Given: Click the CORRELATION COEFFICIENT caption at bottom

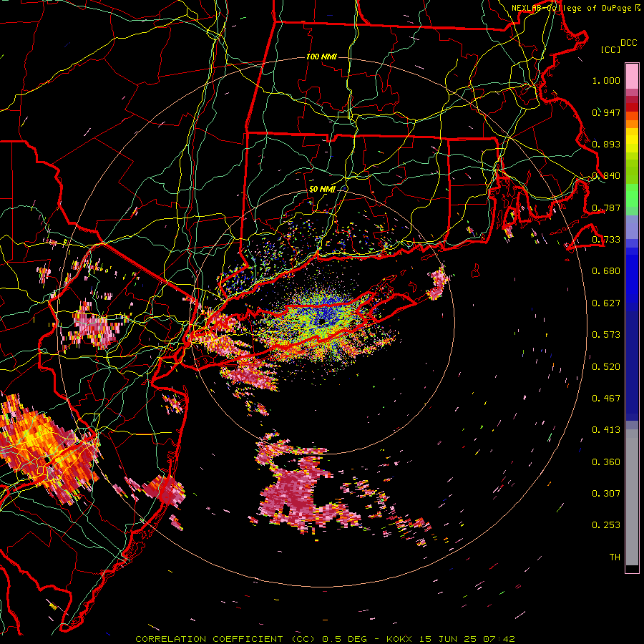Looking at the screenshot, I should [x=326, y=639].
